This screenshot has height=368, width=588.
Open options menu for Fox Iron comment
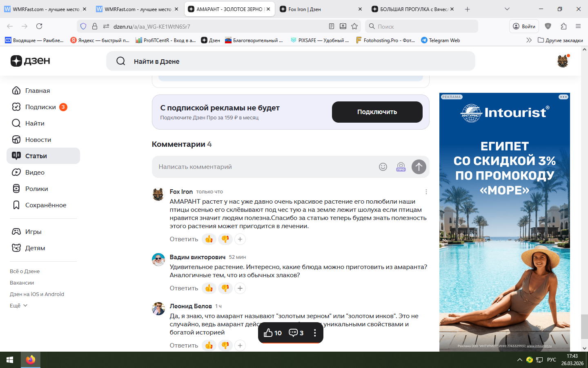pyautogui.click(x=426, y=192)
